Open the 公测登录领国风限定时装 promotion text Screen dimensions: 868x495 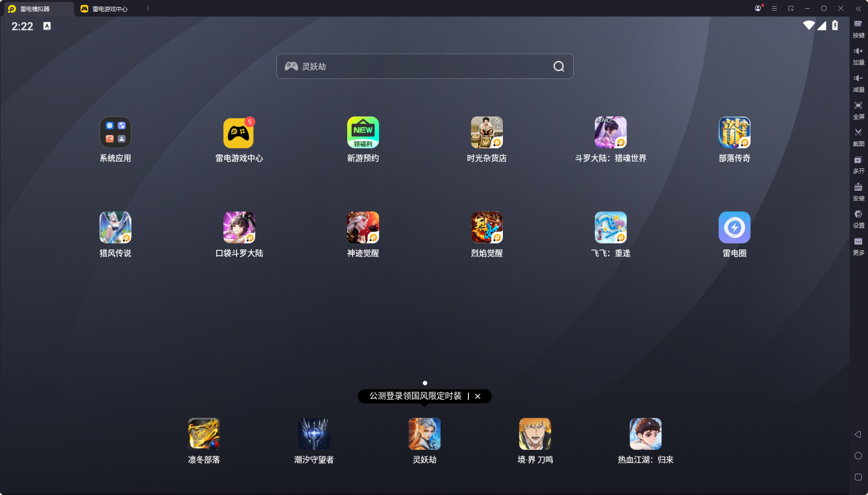[x=416, y=396]
